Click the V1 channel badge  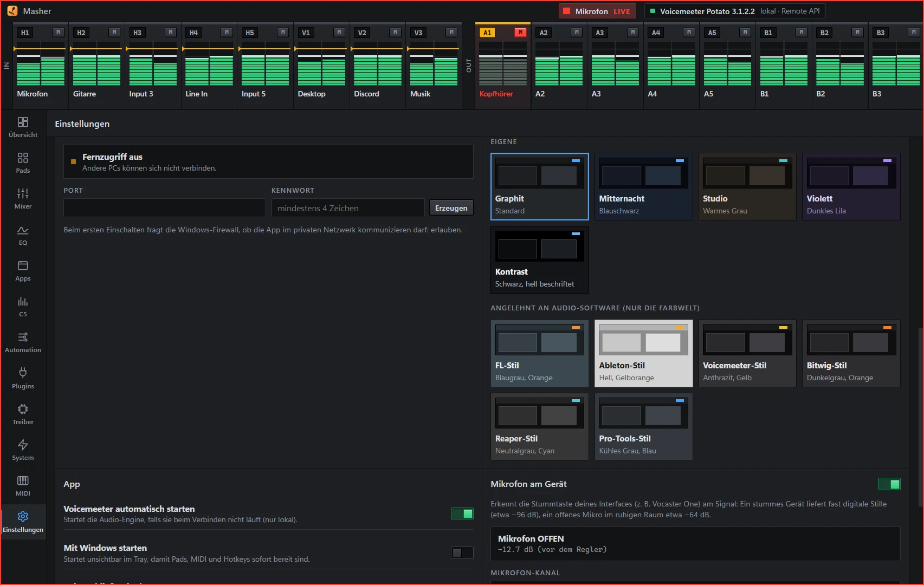point(306,32)
